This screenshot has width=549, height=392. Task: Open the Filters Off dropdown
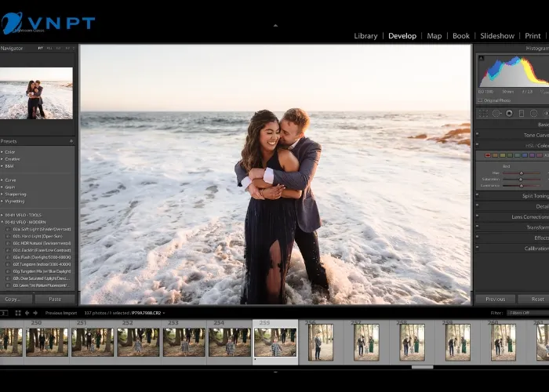coord(528,313)
